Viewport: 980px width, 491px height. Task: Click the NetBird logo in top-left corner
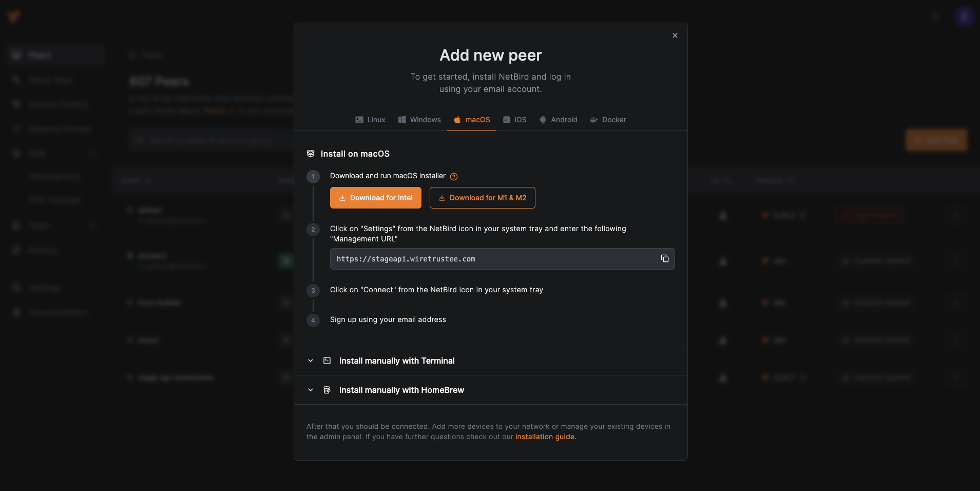point(14,15)
